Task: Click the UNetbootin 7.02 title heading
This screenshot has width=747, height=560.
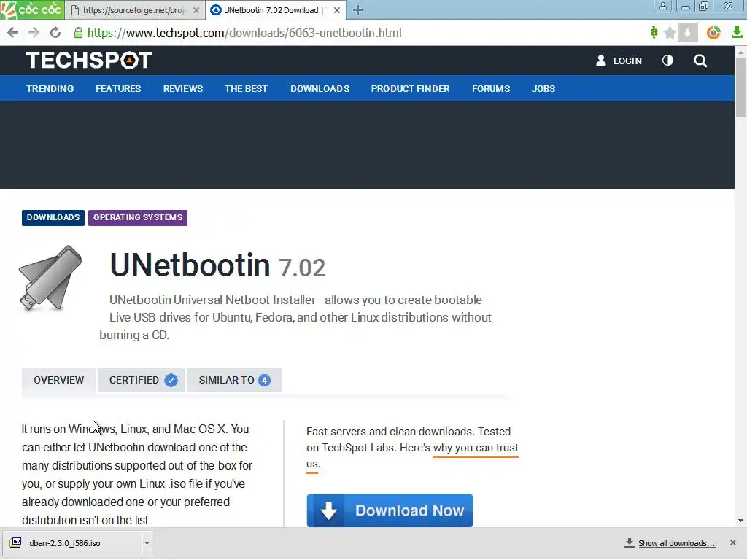Action: coord(217,265)
